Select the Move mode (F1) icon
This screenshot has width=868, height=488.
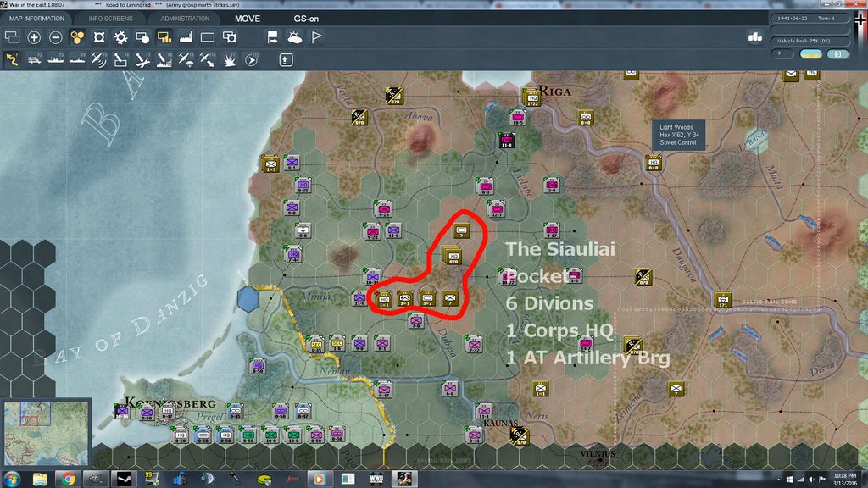pos(12,59)
